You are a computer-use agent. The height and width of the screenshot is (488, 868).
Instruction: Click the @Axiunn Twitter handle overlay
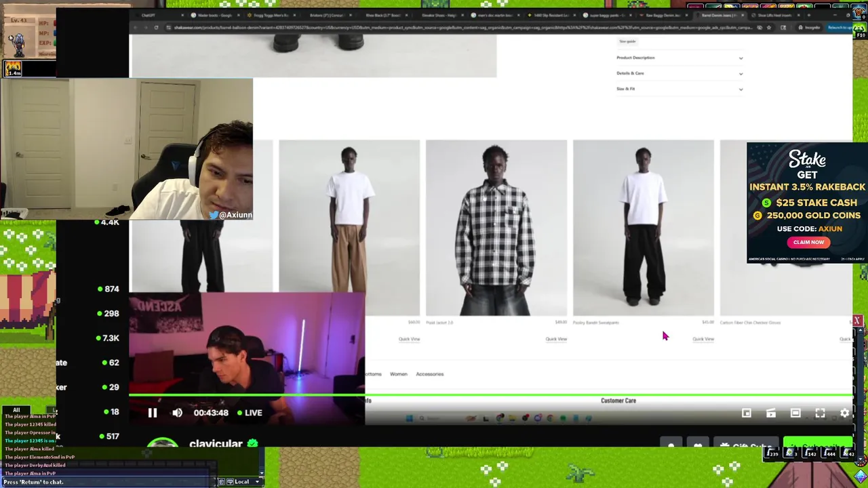pos(231,215)
